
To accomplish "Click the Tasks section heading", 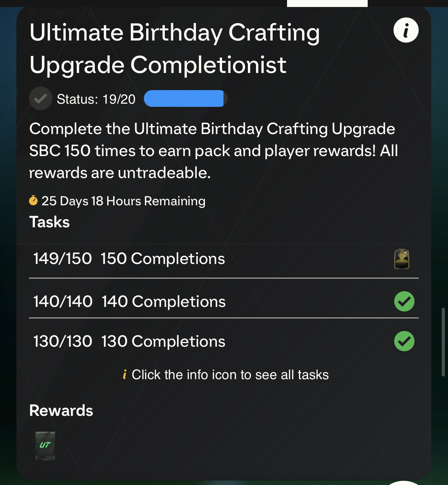I will pyautogui.click(x=50, y=222).
